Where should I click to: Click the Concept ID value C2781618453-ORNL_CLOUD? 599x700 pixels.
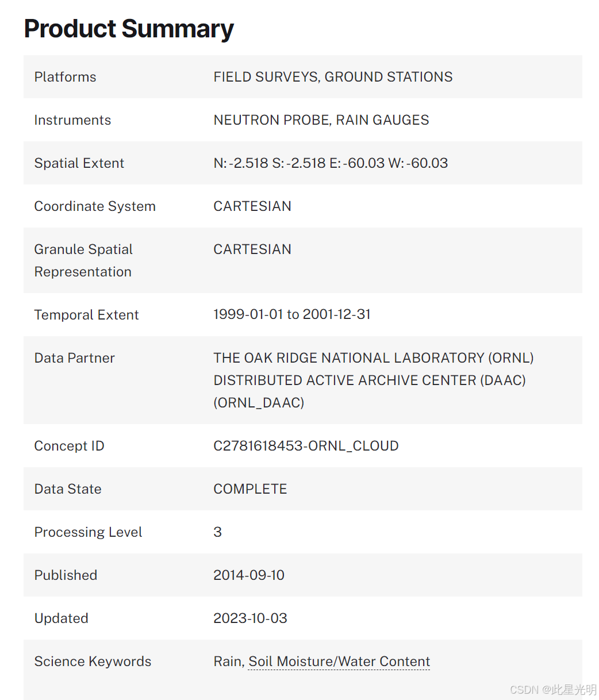point(306,446)
